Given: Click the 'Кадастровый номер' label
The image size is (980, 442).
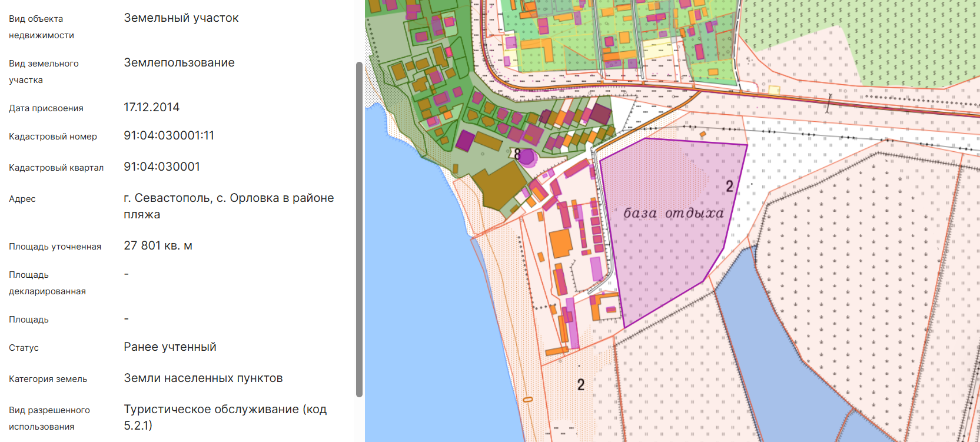Looking at the screenshot, I should click(53, 137).
